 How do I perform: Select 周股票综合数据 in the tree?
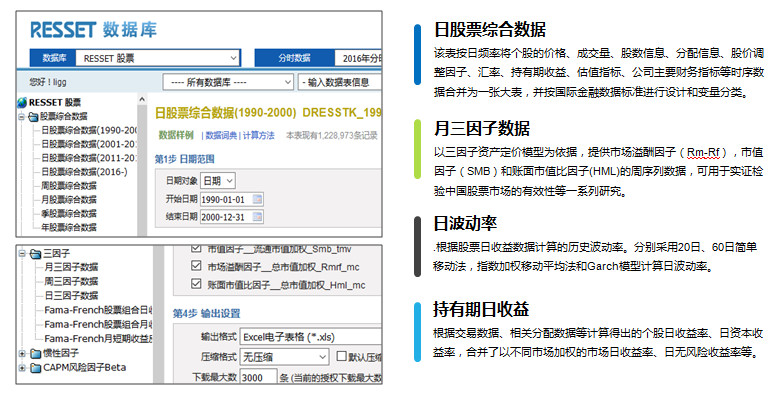pos(69,186)
